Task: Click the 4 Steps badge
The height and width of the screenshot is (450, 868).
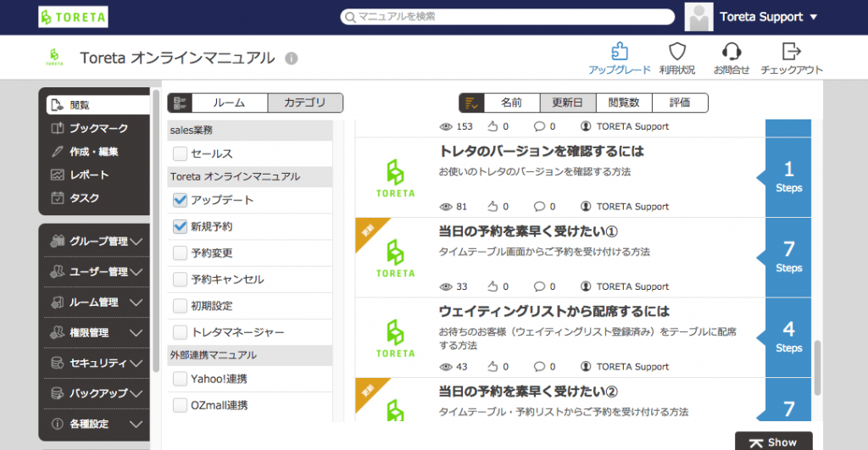Action: pyautogui.click(x=788, y=337)
